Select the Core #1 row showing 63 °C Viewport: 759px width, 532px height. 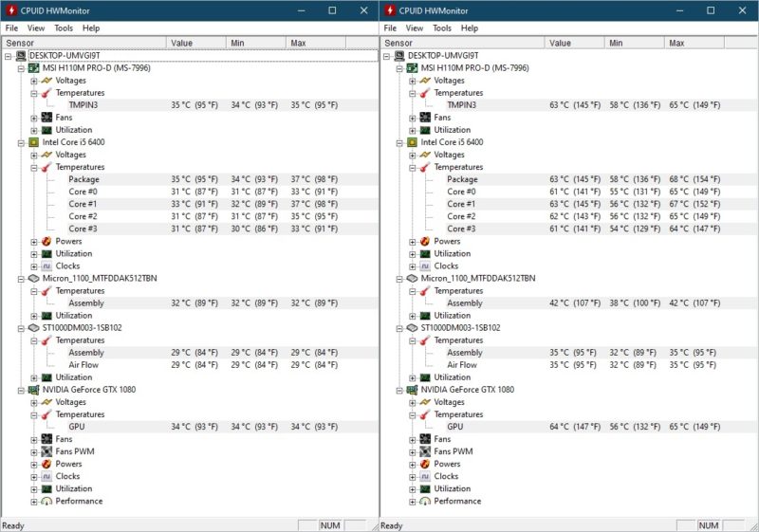pos(462,204)
